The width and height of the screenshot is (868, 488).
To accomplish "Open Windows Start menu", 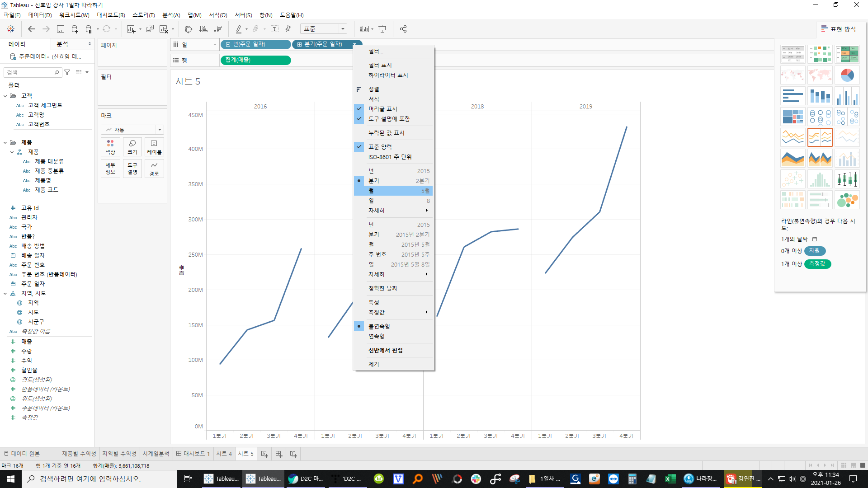I will pos(11,479).
